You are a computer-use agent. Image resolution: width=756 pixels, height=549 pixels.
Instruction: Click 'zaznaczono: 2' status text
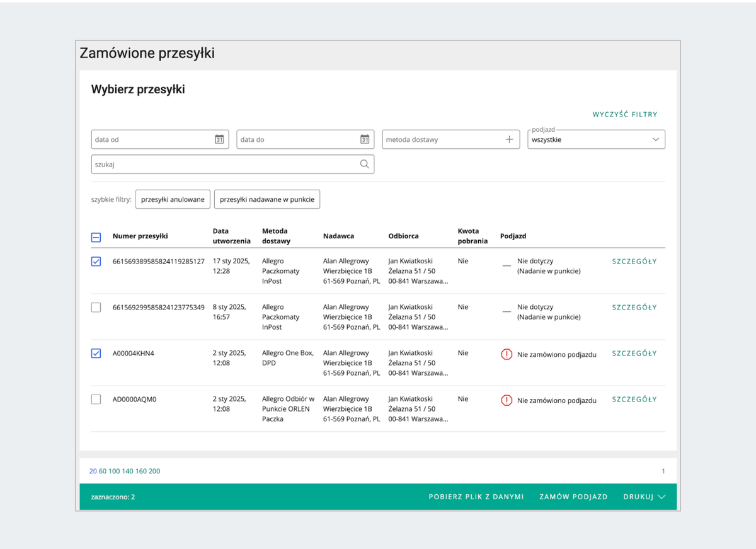[112, 497]
